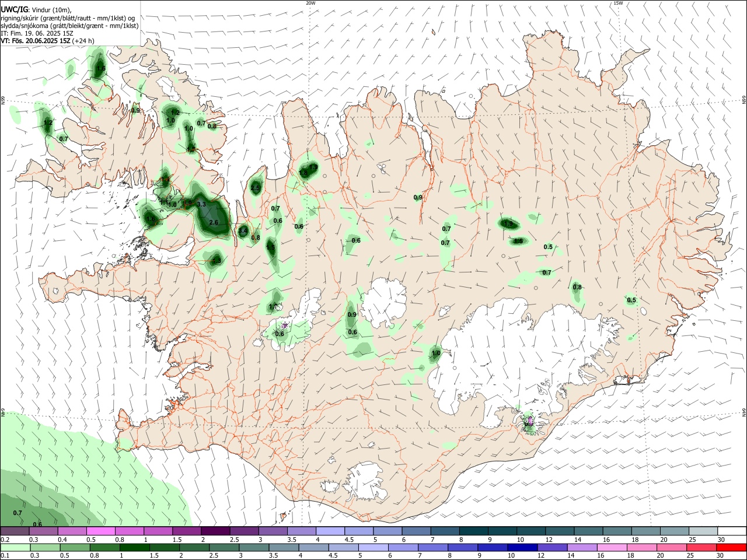
Task: Pick the rain legend swatch labeled 0.8
Action: pyautogui.click(x=104, y=548)
